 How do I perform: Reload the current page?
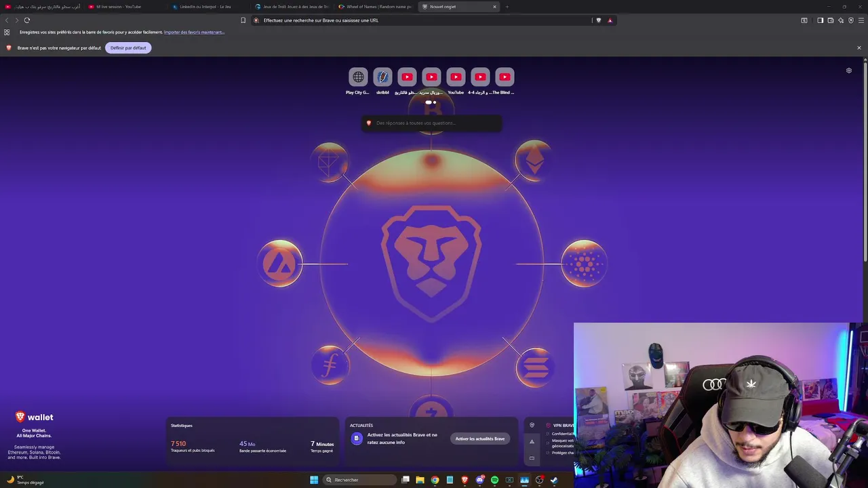coord(27,20)
